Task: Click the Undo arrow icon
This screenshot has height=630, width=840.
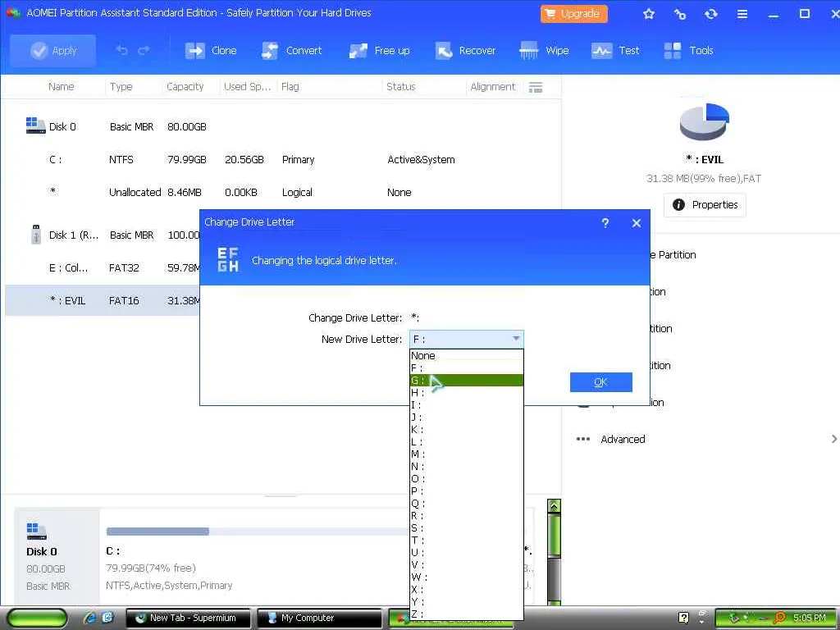Action: click(x=122, y=50)
